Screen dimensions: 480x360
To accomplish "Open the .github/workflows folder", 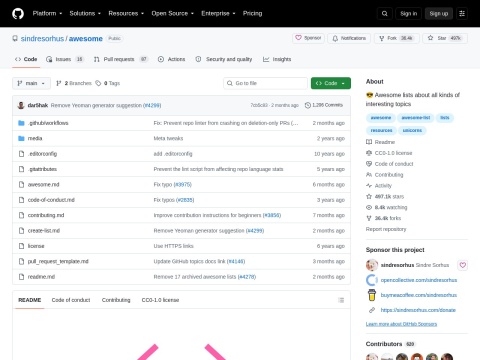I will (48, 123).
